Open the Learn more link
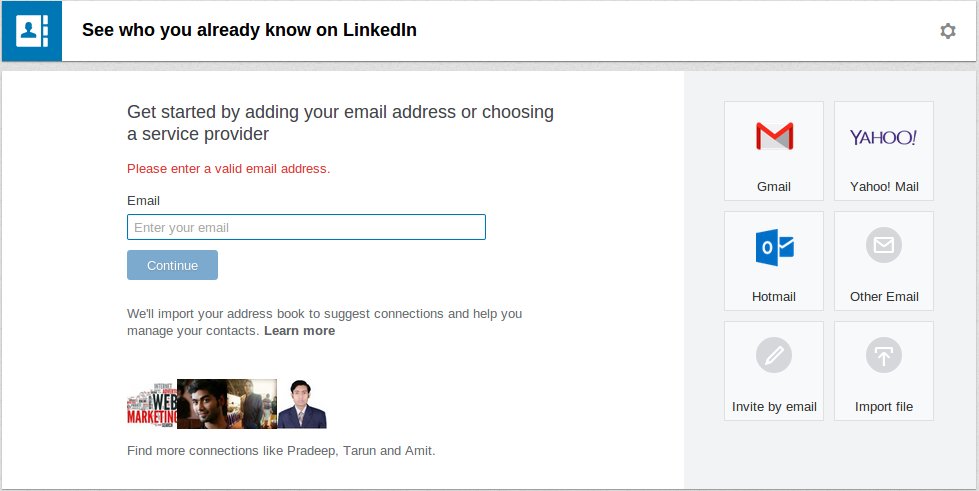Screen dimensions: 979x491 [299, 330]
